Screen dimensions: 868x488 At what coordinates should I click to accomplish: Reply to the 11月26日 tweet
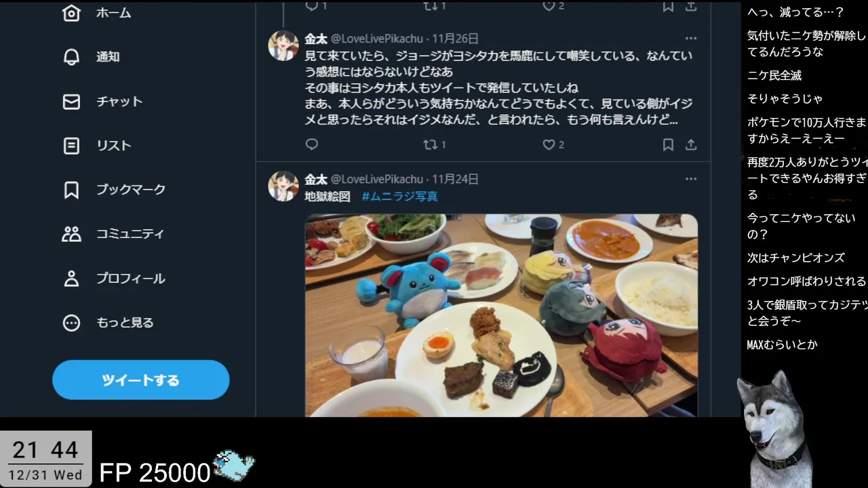tap(312, 144)
